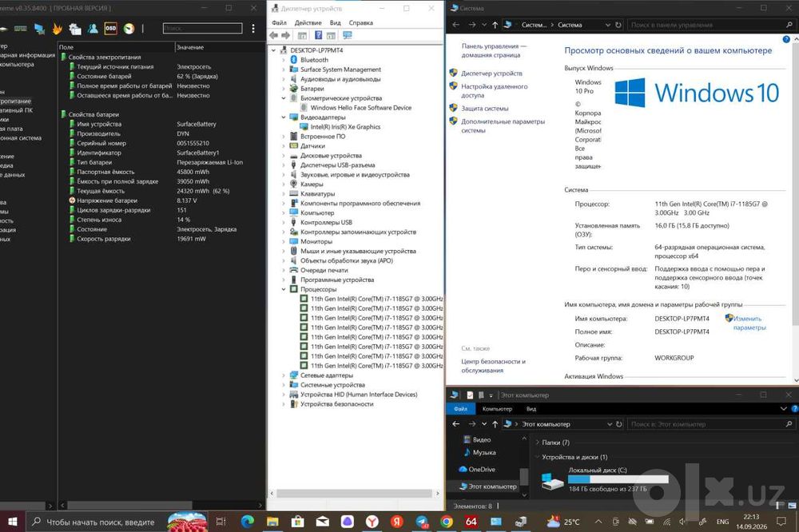Switch to Компьютер ribbon tab in explorer

pos(497,409)
